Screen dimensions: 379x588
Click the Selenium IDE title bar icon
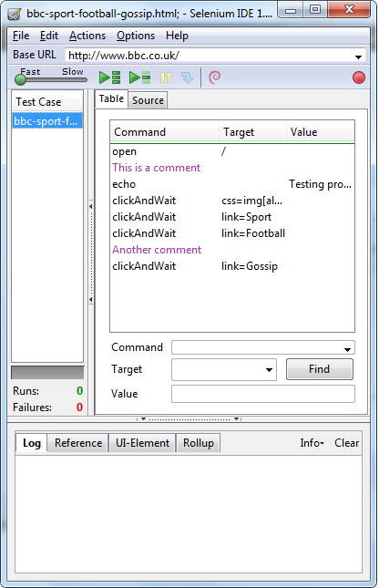pos(15,15)
